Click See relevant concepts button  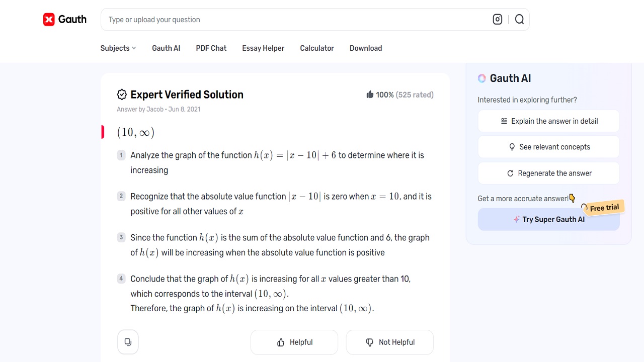coord(549,147)
